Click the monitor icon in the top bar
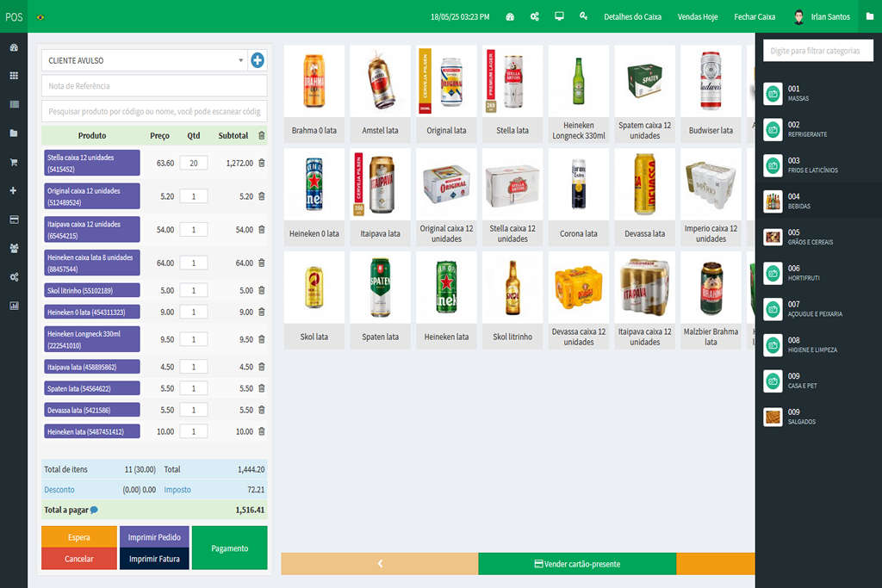Screen dimensions: 882x588 coord(559,16)
